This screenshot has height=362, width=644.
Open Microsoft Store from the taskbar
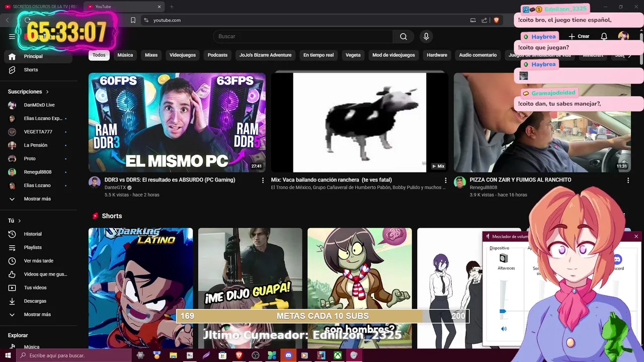point(222,355)
